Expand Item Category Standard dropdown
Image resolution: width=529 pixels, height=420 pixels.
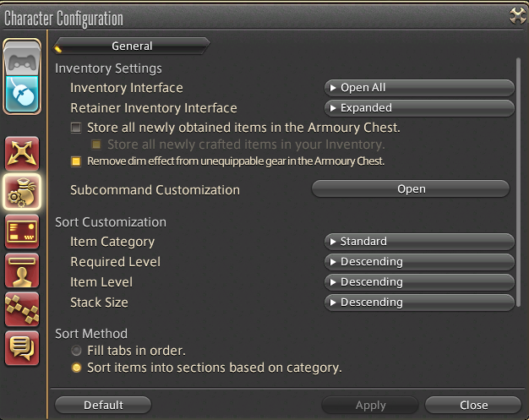click(419, 242)
